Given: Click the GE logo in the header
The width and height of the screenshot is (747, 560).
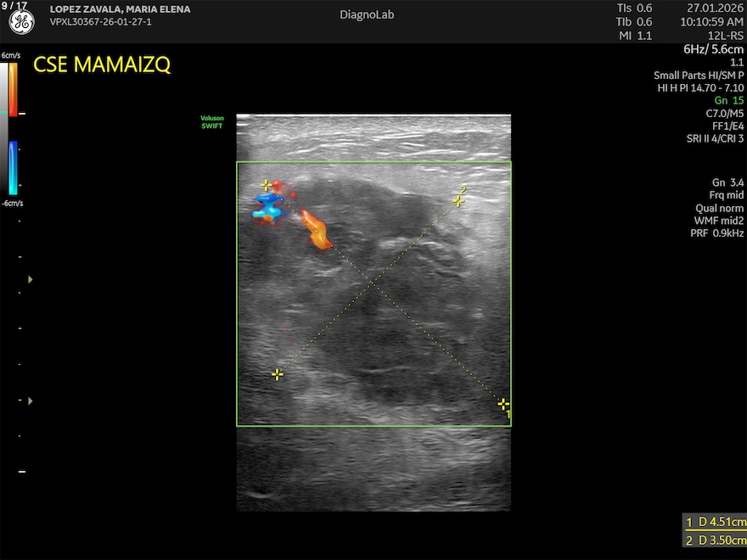Looking at the screenshot, I should [21, 23].
